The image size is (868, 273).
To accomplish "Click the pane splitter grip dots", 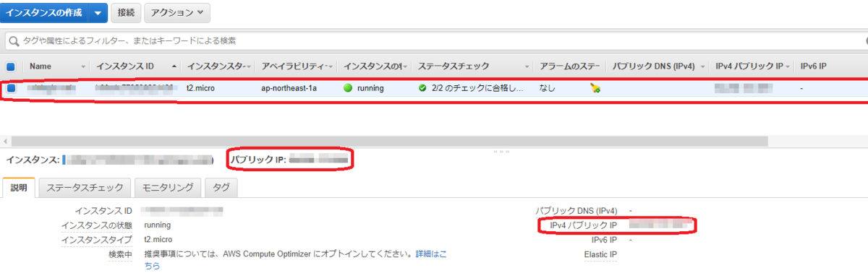I will tap(501, 152).
